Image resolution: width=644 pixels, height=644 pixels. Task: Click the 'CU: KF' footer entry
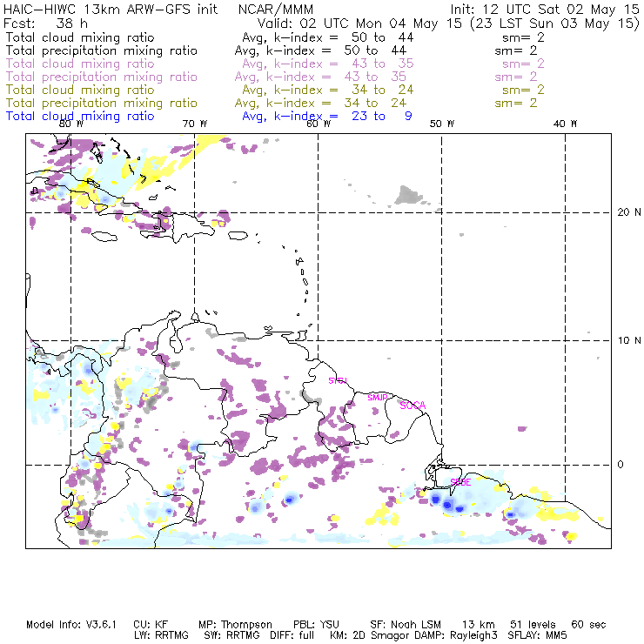[151, 625]
